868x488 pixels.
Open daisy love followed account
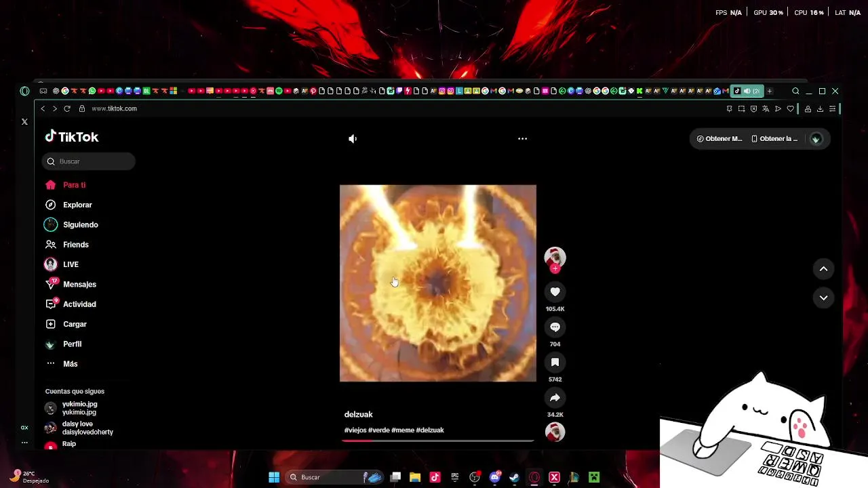[79, 428]
